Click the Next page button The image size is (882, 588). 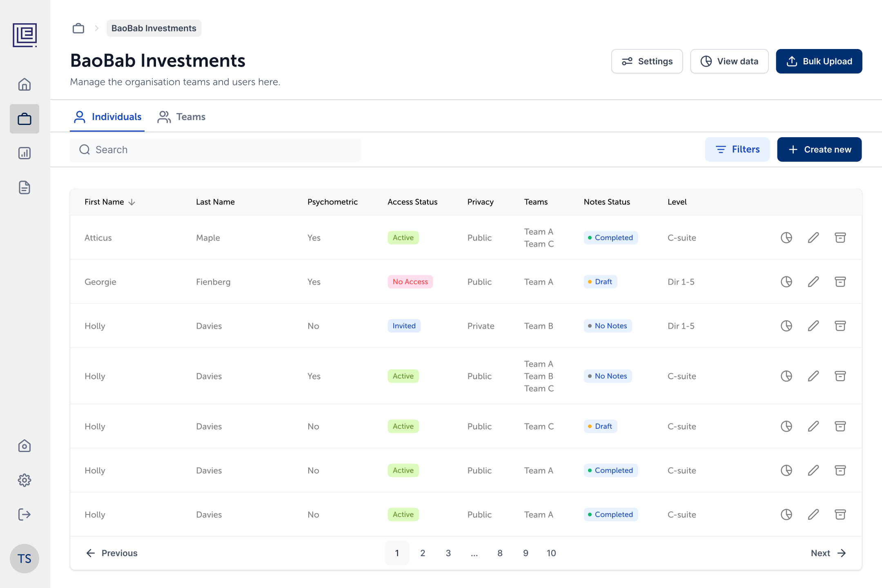[x=828, y=553]
